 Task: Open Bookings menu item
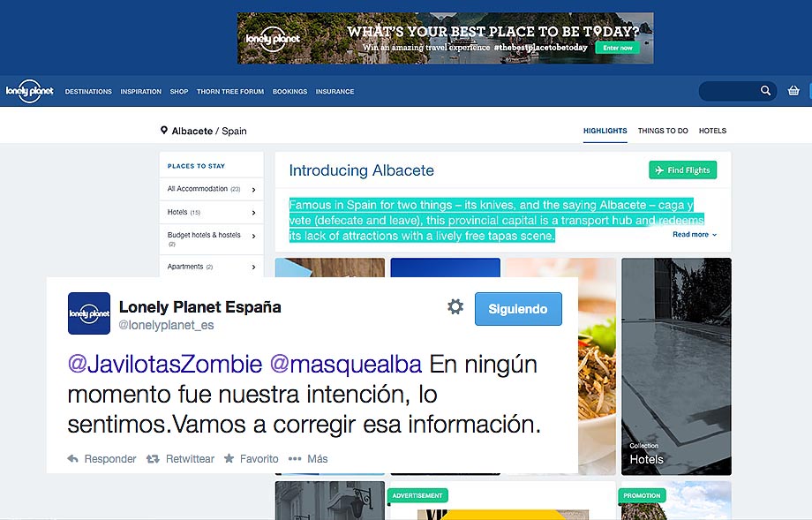tap(290, 91)
